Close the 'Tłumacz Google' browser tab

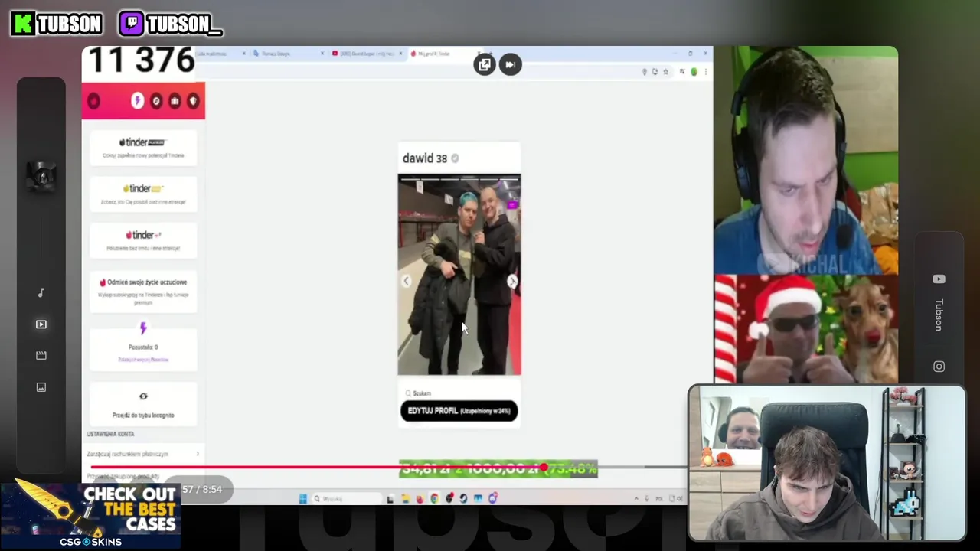[x=322, y=54]
